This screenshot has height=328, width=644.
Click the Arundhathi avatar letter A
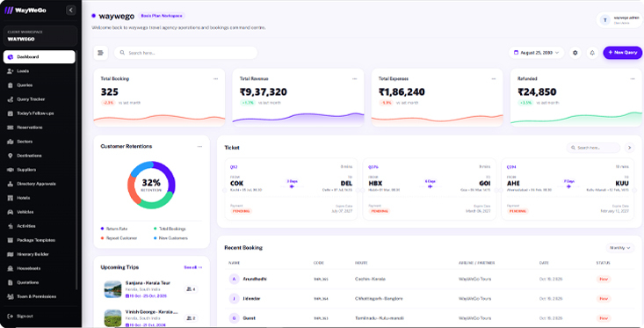[x=234, y=279]
